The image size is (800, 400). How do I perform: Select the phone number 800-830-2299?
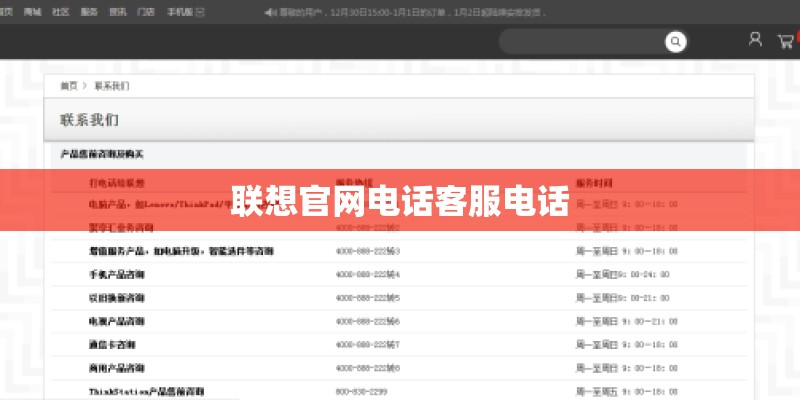(x=361, y=392)
